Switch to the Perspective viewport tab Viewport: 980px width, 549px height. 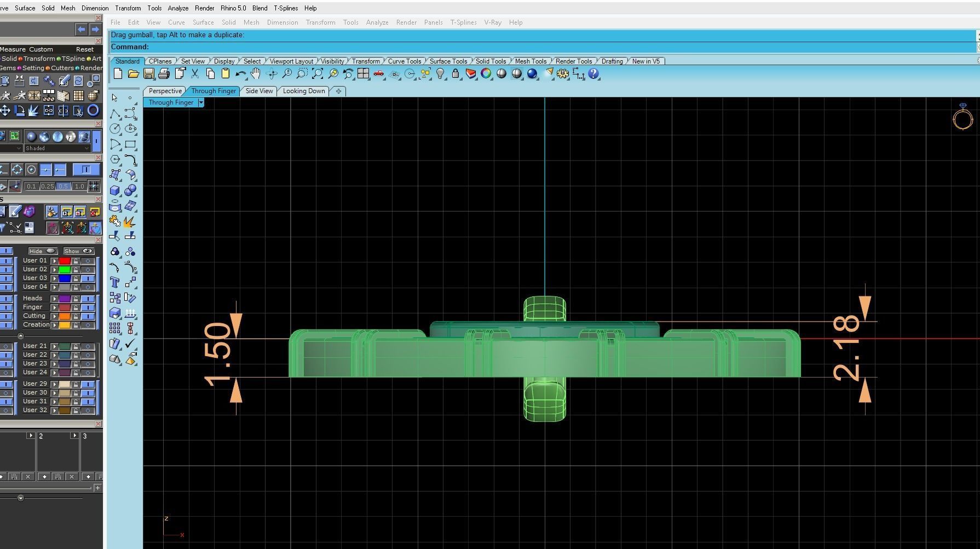[165, 91]
